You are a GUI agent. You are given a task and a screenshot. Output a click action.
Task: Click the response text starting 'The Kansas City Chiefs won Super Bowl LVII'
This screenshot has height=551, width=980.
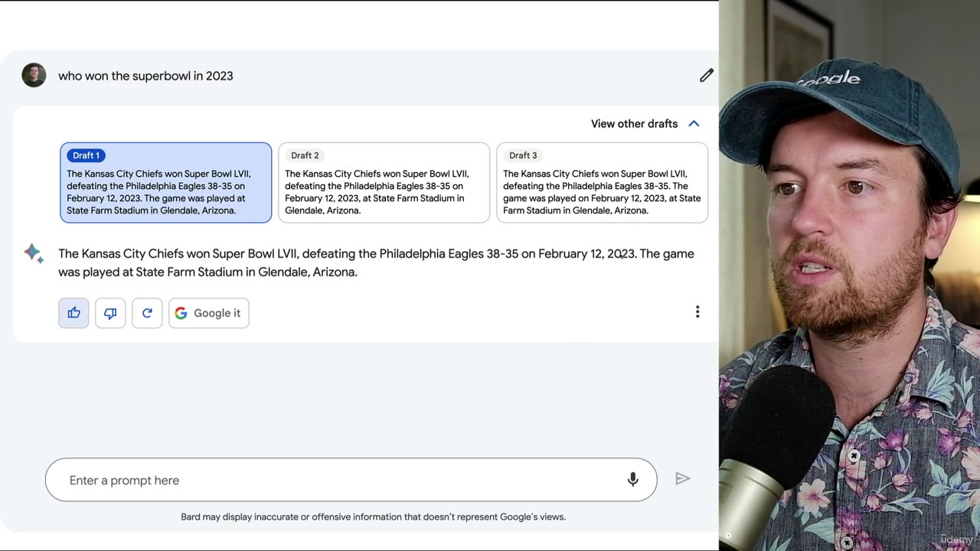click(x=376, y=262)
